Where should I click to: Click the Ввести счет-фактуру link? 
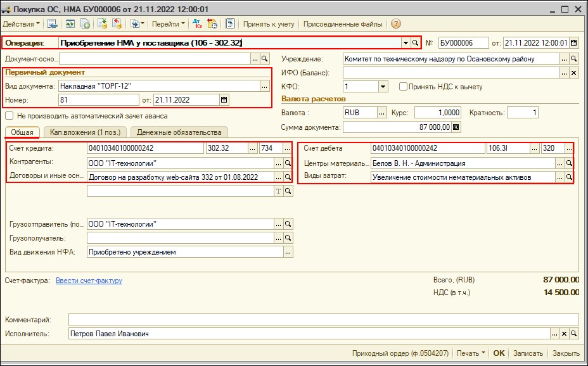pyautogui.click(x=89, y=281)
